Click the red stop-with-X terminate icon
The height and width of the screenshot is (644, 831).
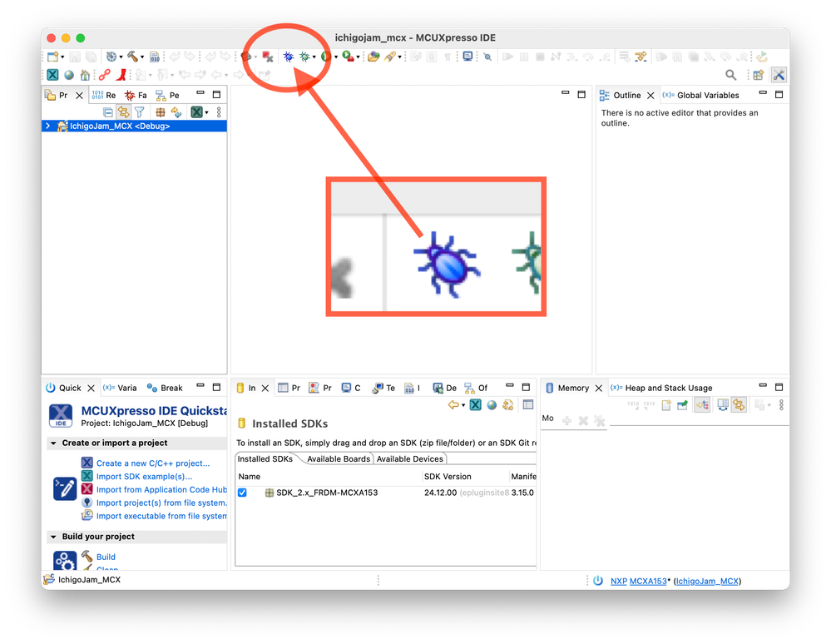268,57
